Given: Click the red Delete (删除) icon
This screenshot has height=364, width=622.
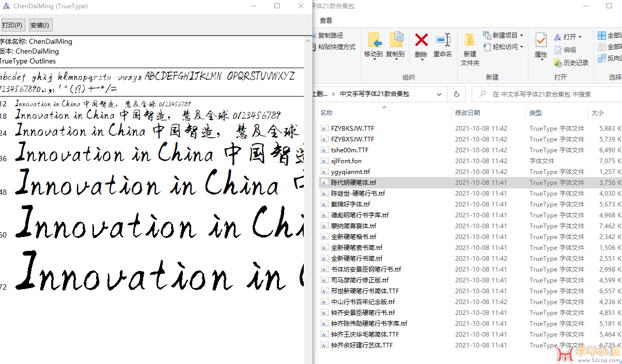Looking at the screenshot, I should tap(421, 41).
